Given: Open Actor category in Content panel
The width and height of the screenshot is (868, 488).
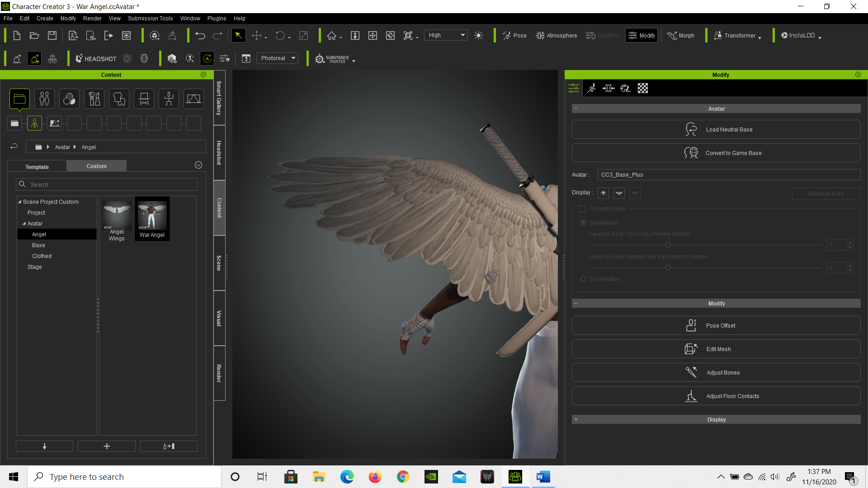Looking at the screenshot, I should click(44, 99).
